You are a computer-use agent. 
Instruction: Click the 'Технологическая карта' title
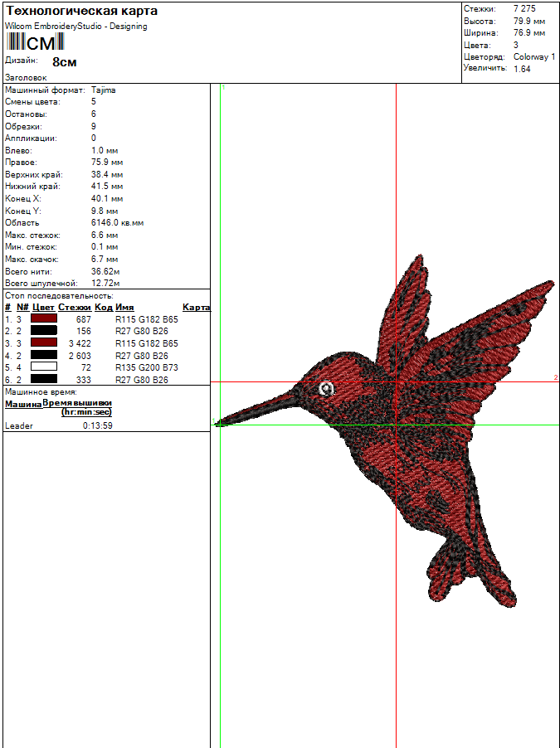pos(81,12)
